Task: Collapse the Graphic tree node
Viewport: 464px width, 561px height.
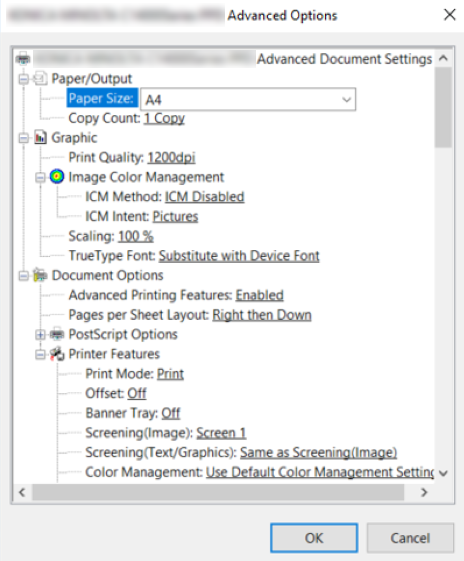Action: (24, 138)
